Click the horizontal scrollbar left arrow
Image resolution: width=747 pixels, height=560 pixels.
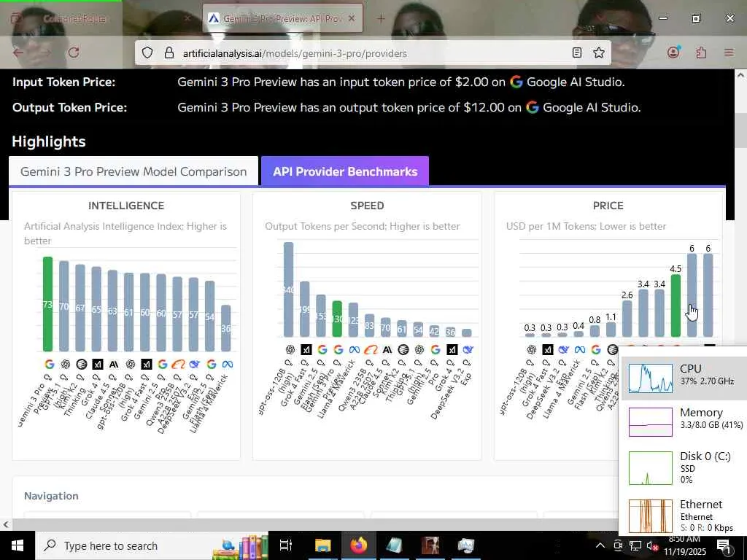point(5,525)
